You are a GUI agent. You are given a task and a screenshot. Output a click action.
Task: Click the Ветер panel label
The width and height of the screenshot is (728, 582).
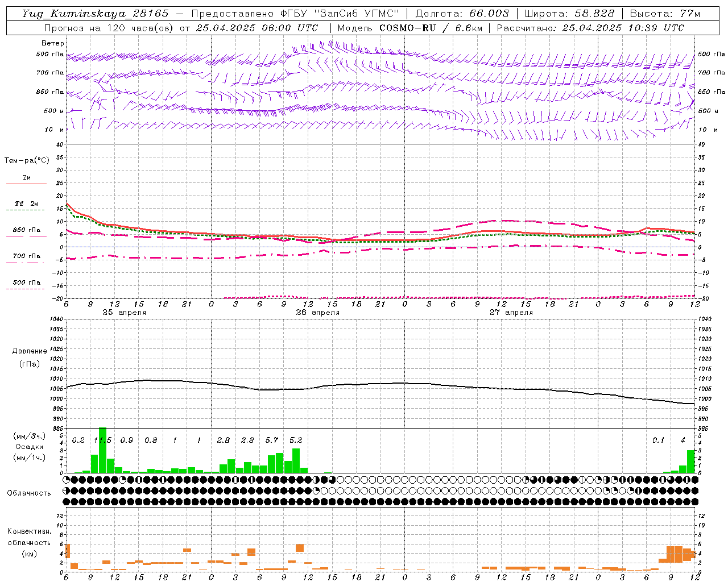(53, 43)
